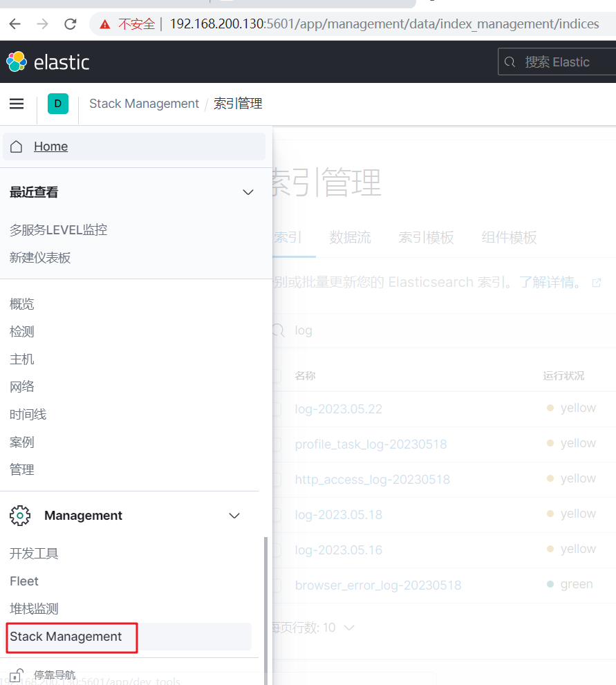Click the browser back arrow
Image resolution: width=616 pixels, height=685 pixels.
click(x=15, y=24)
